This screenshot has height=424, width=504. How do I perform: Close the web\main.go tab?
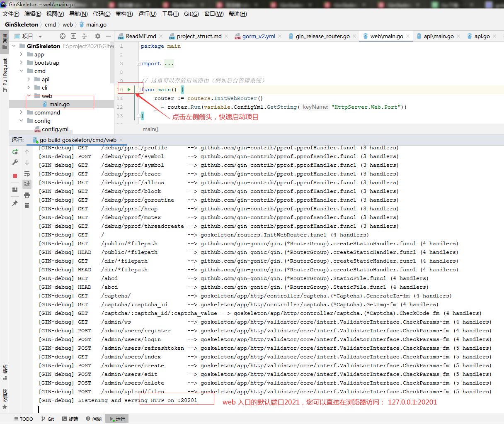[x=408, y=36]
